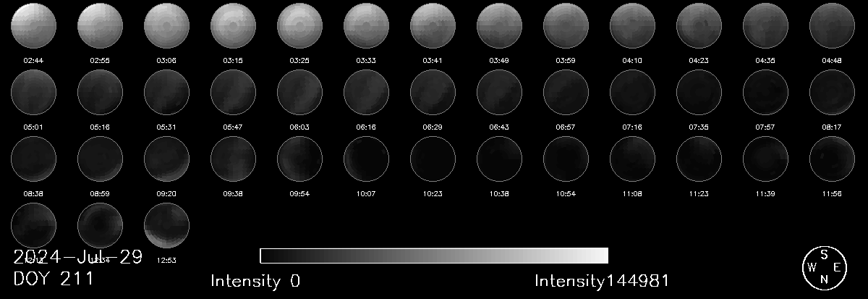868x299 pixels.
Task: Click the compass rose direction indicator
Action: coord(824,267)
